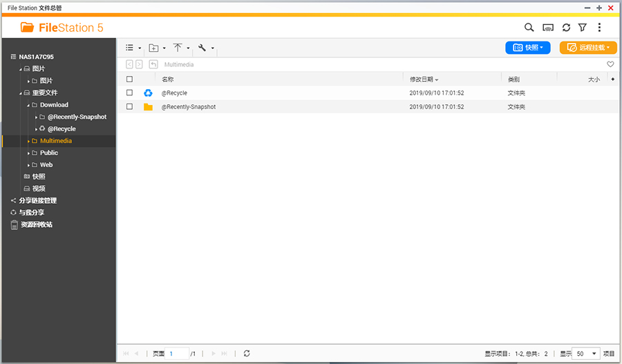The width and height of the screenshot is (622, 364).
Task: Sort by 修改日期 column header
Action: click(x=422, y=79)
